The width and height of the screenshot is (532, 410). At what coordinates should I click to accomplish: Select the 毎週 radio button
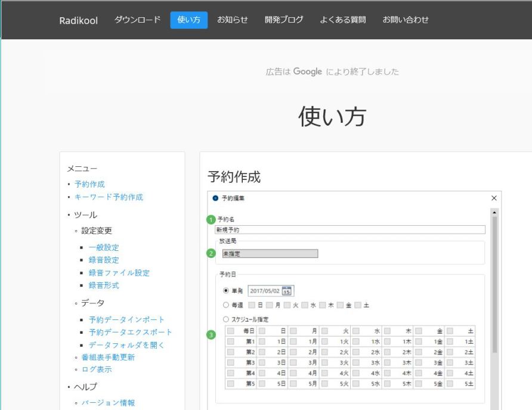coord(225,305)
